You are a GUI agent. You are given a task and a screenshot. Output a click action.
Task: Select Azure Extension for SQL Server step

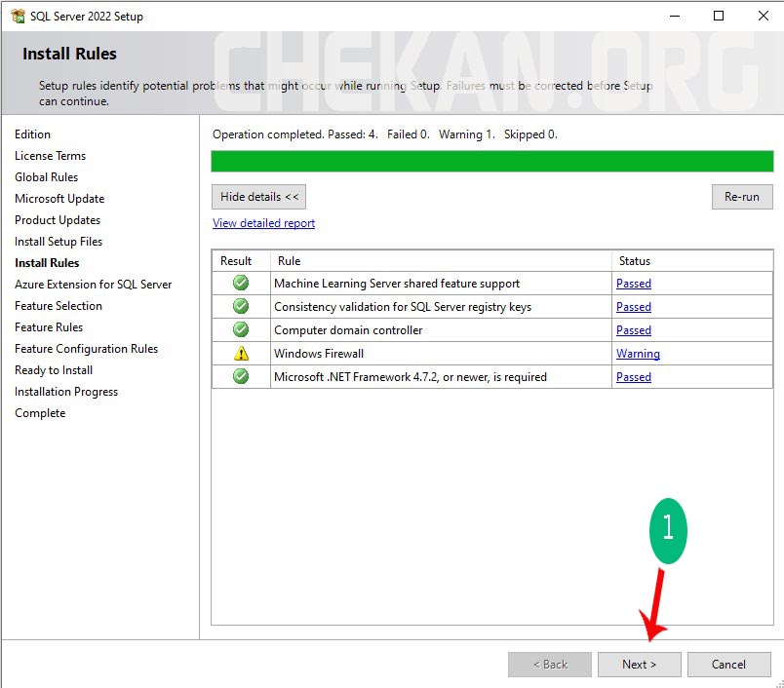pos(93,285)
